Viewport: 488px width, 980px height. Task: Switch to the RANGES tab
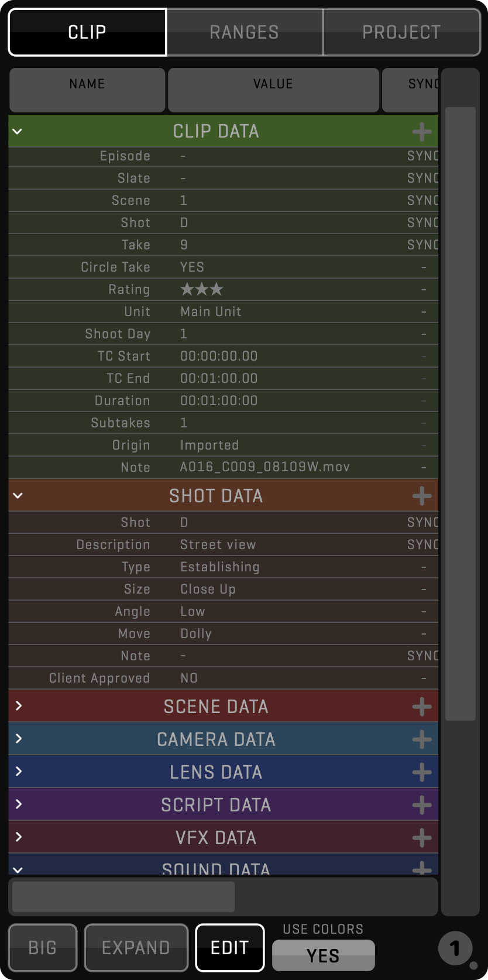click(245, 32)
